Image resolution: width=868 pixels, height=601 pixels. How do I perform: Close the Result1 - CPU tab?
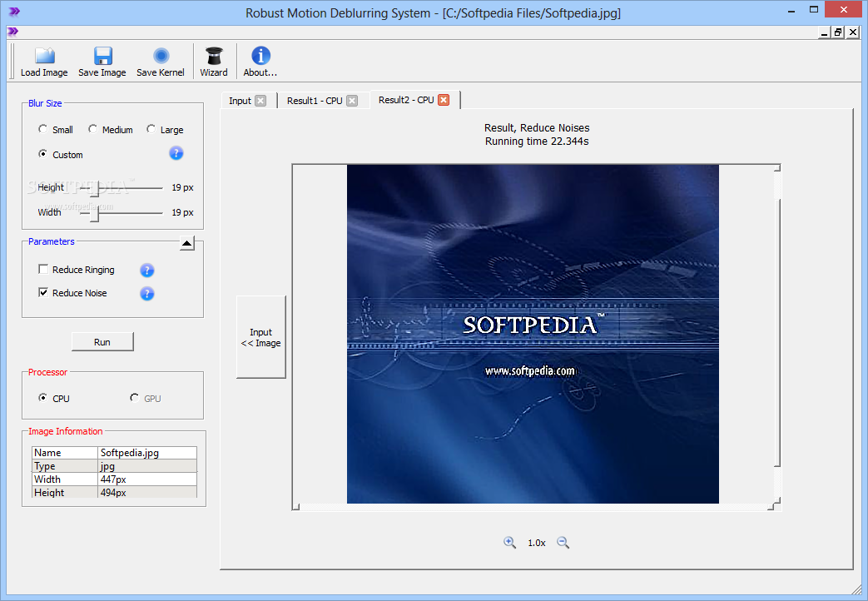point(352,101)
